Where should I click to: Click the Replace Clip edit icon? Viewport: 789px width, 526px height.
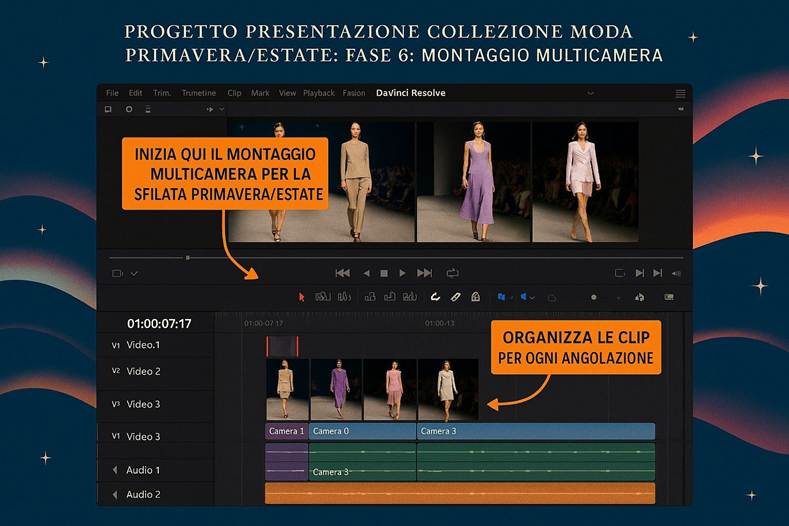(410, 297)
